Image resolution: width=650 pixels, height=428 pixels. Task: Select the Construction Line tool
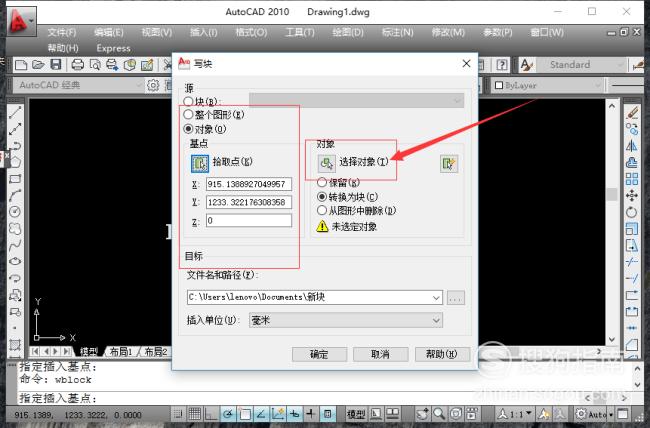tap(15, 129)
